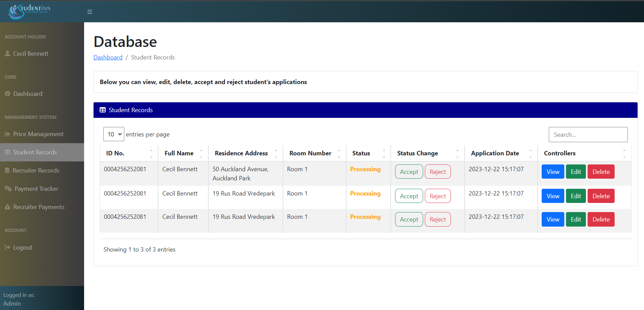Click the user icon beside Cecil Bennett
Viewport: 644px width, 310px height.
[7, 53]
